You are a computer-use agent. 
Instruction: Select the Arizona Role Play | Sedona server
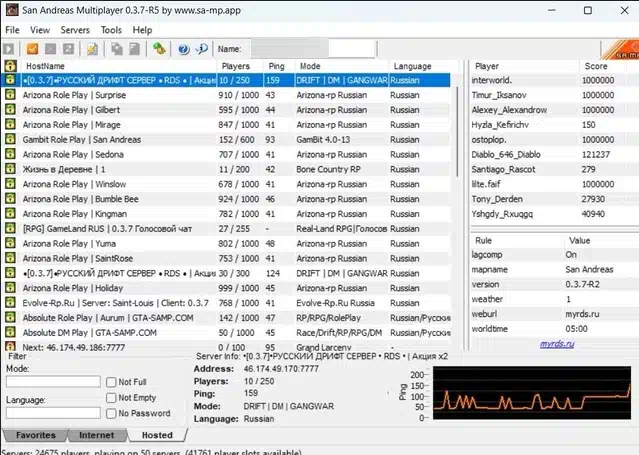coord(227,154)
